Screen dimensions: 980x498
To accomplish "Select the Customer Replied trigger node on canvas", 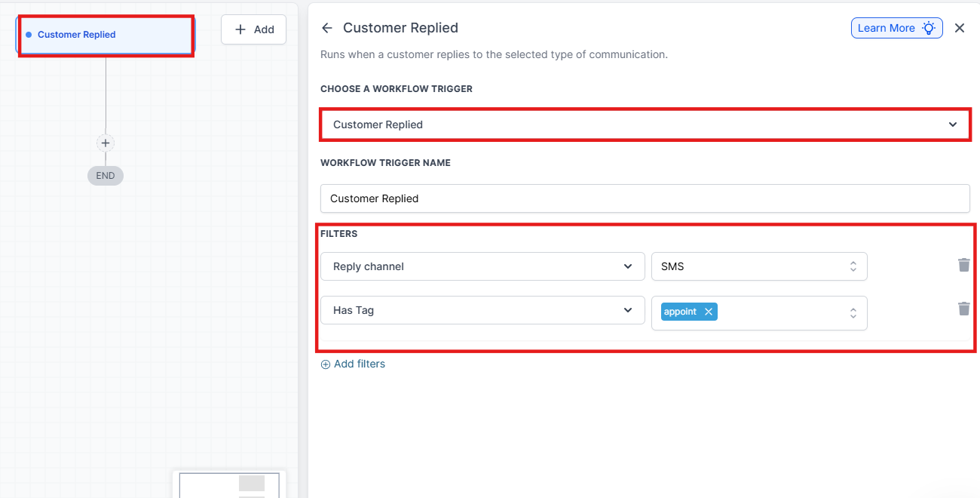I will pos(106,35).
